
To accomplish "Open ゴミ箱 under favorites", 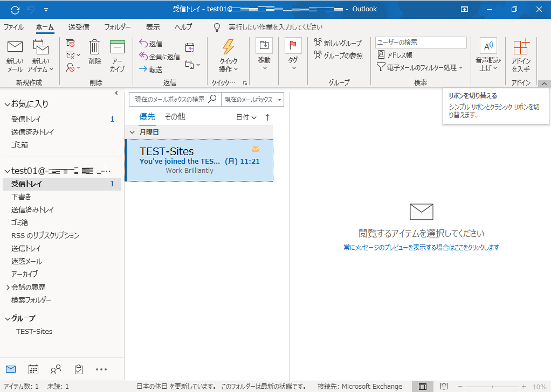I will 62,145.
